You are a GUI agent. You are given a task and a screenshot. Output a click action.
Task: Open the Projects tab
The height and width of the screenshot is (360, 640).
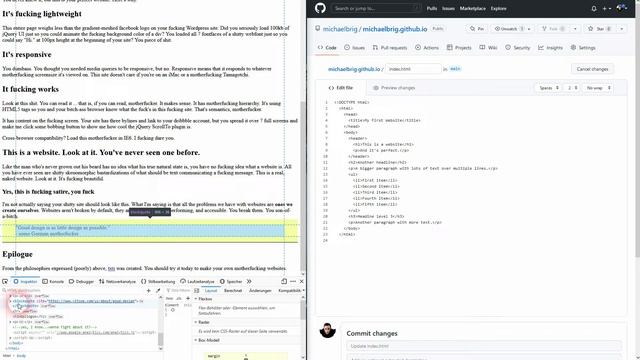pyautogui.click(x=459, y=48)
